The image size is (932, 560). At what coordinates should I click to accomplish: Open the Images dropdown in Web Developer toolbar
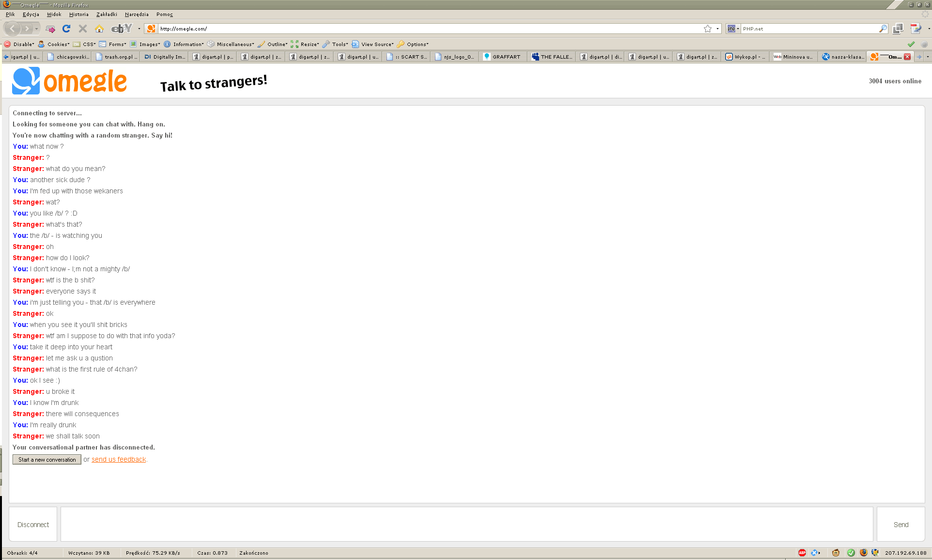tap(145, 44)
